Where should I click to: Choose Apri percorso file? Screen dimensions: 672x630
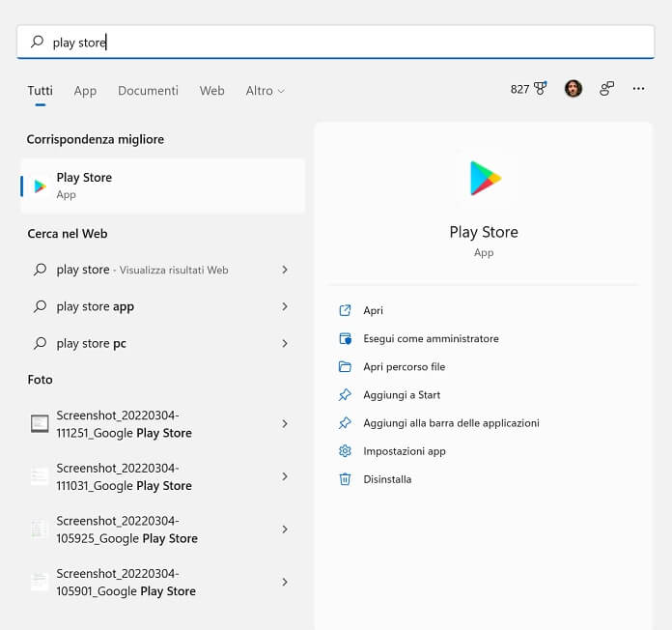coord(405,367)
